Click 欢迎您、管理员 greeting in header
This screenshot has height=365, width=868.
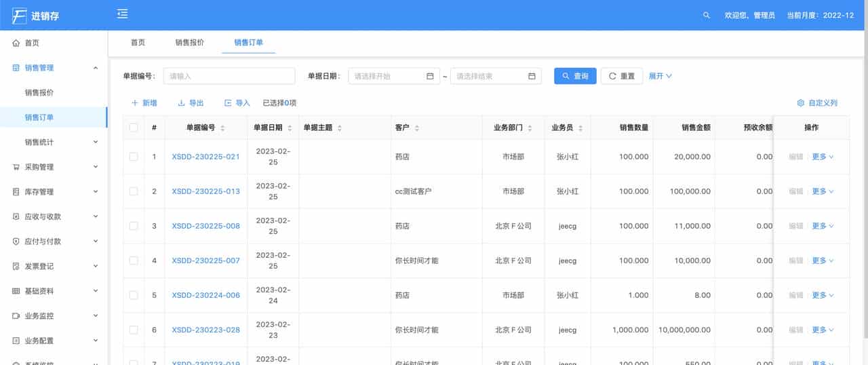[749, 15]
